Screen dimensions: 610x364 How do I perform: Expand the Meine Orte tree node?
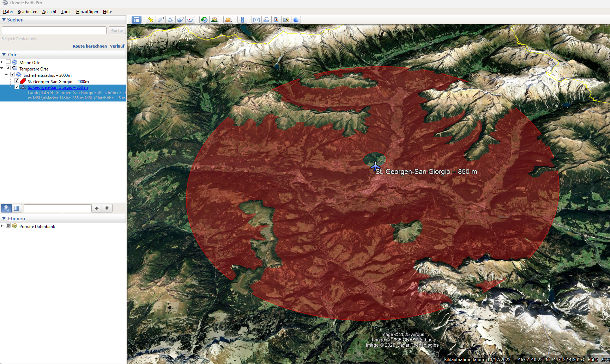pyautogui.click(x=2, y=62)
